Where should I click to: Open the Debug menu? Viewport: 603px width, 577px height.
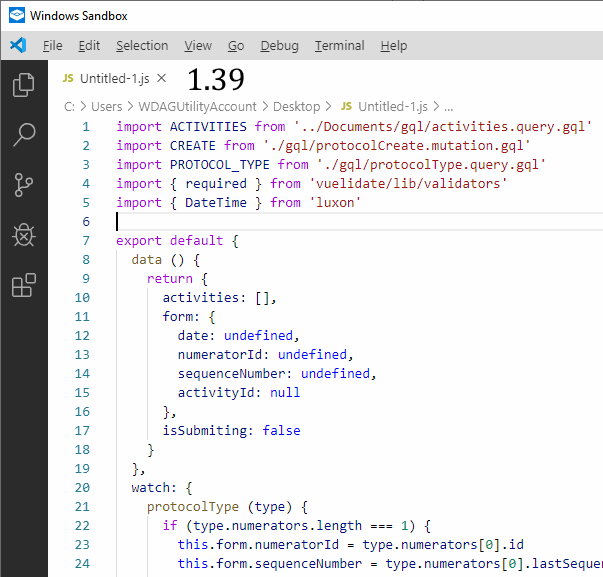pyautogui.click(x=279, y=46)
